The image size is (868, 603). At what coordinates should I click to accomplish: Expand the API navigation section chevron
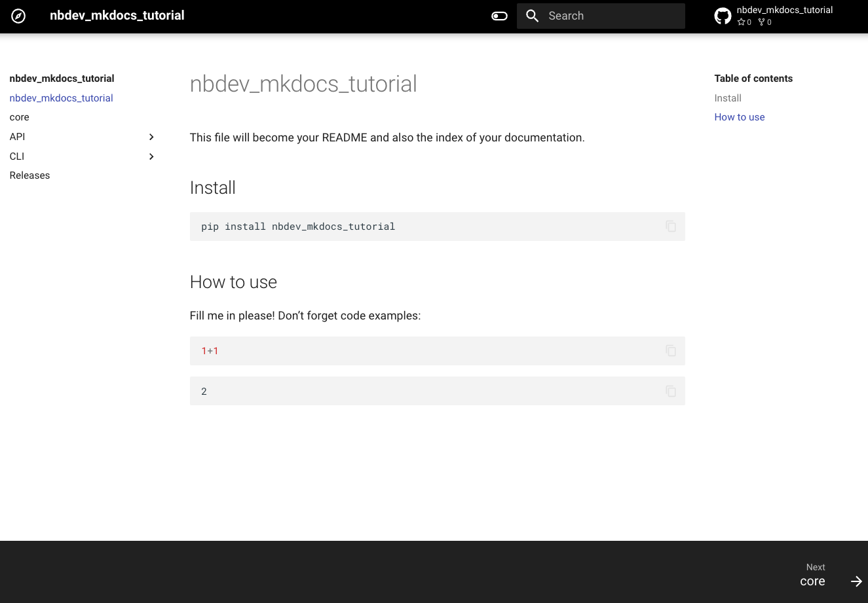[151, 137]
